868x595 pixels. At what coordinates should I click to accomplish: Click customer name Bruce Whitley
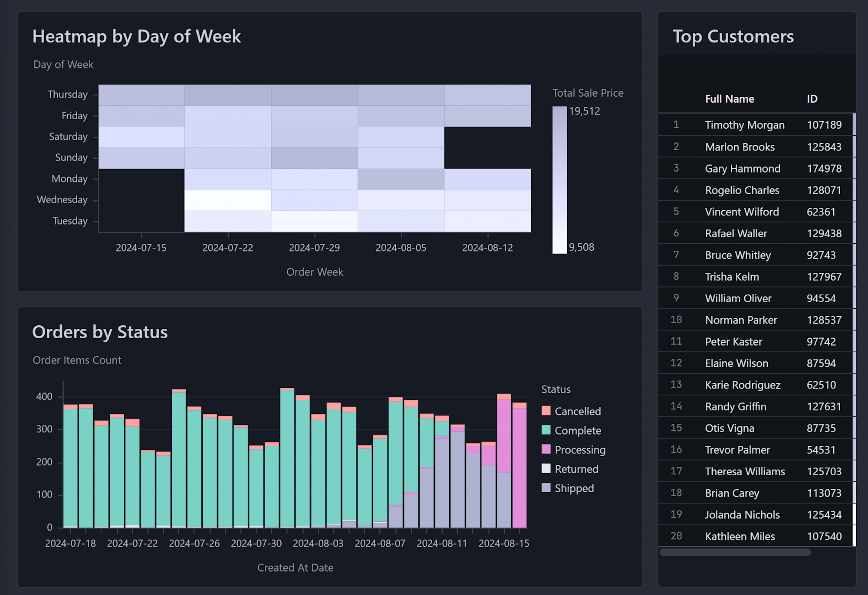click(738, 255)
